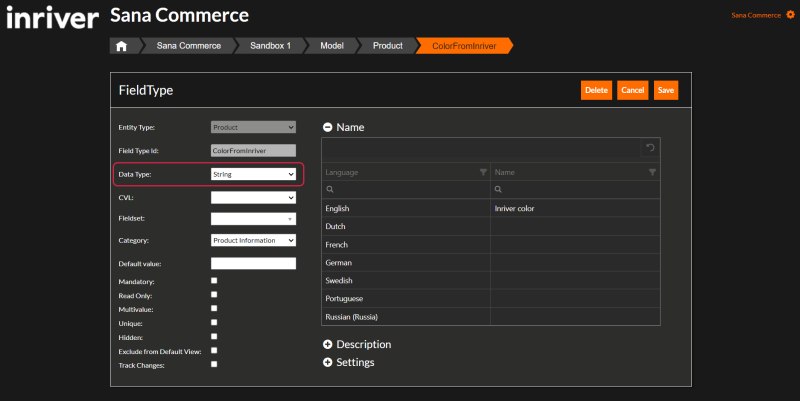Screen dimensions: 800x401
Task: Open the Language column filter icon
Action: (483, 172)
